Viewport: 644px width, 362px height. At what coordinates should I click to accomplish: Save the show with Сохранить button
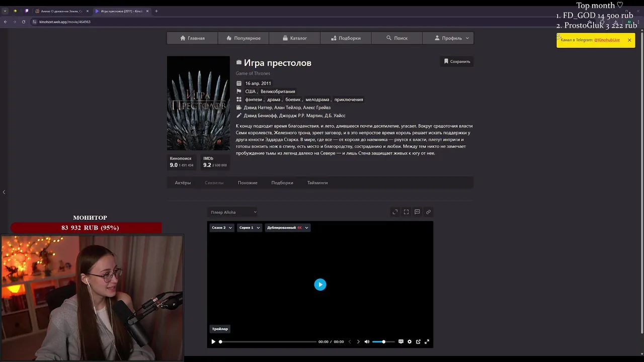pyautogui.click(x=457, y=61)
